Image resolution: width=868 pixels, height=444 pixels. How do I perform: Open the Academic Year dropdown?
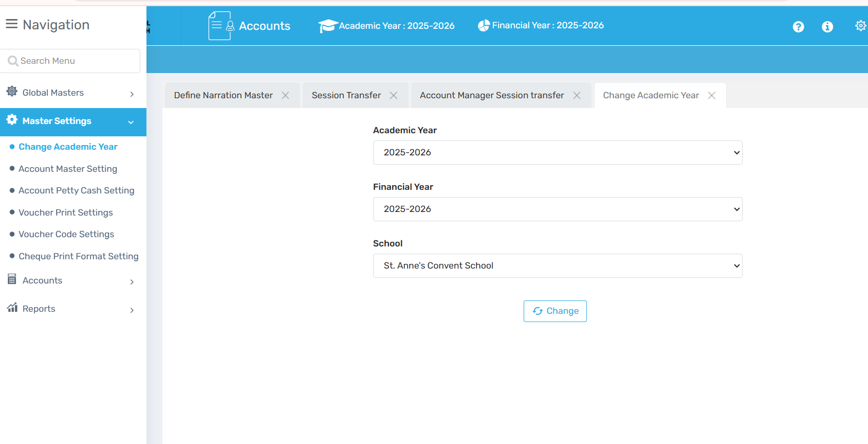(558, 152)
